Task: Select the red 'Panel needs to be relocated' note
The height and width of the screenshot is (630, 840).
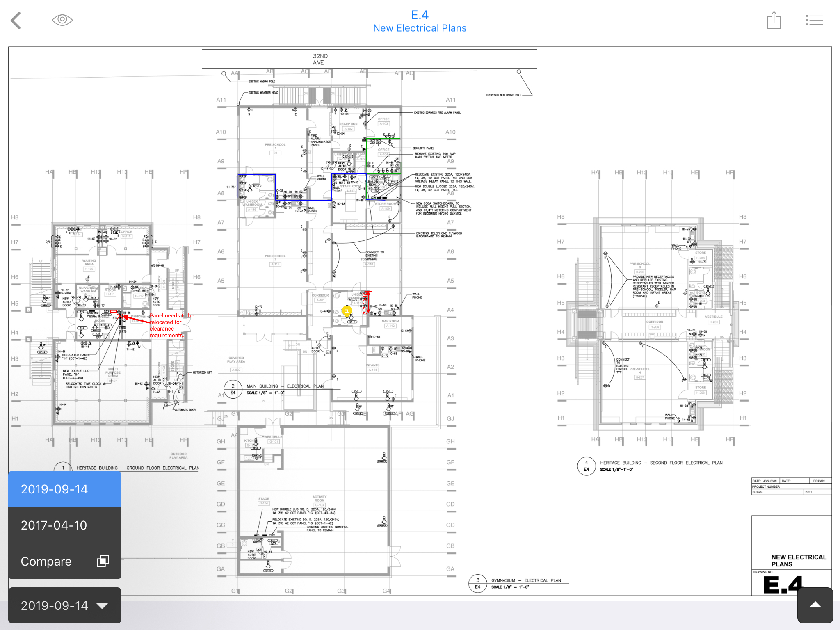Action: tap(171, 325)
